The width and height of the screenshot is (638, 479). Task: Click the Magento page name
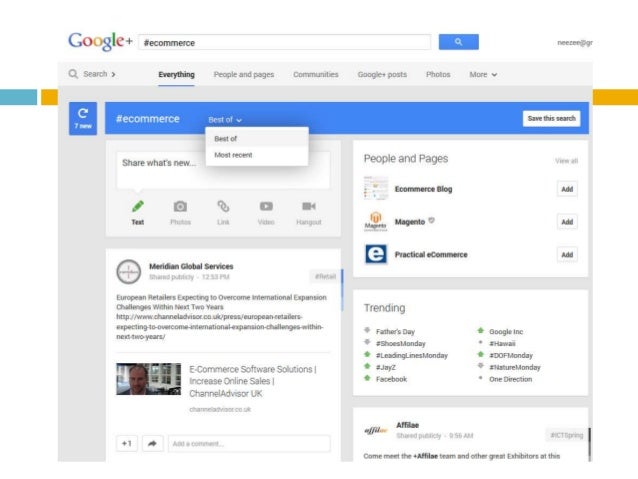[409, 221]
